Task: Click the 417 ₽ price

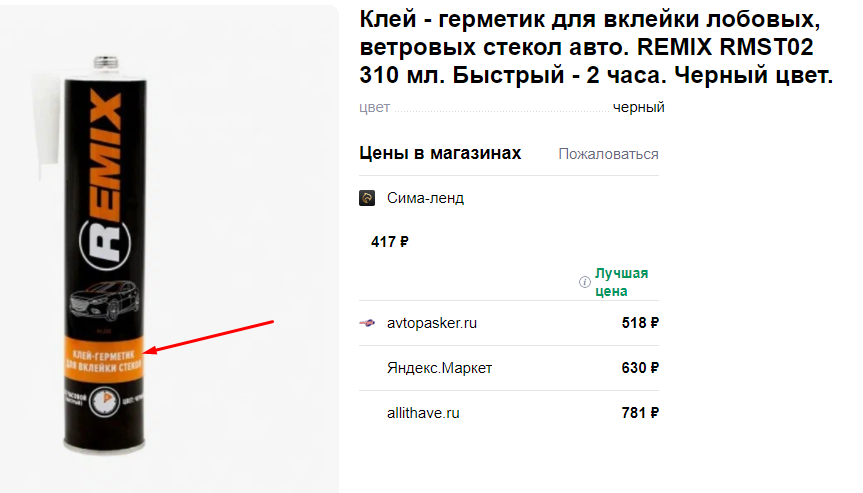Action: point(390,241)
